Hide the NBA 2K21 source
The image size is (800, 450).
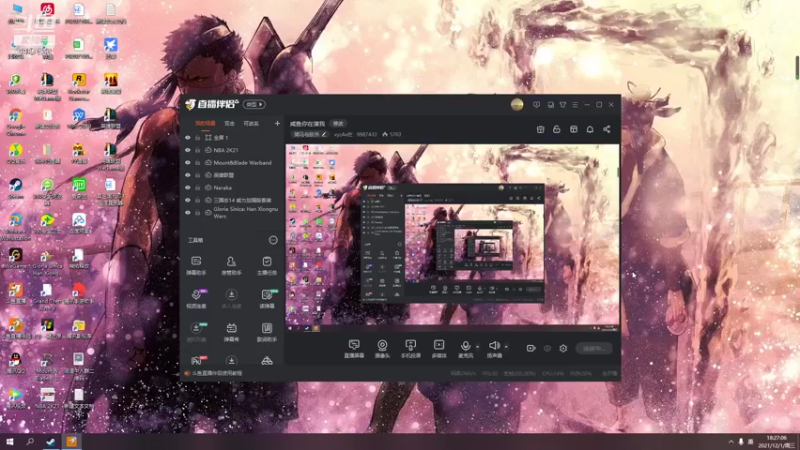188,150
